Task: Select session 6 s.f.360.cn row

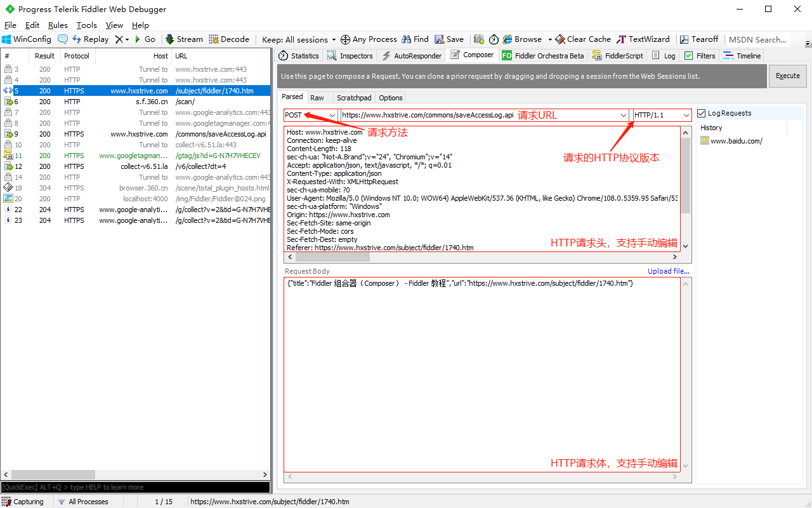Action: [x=136, y=102]
